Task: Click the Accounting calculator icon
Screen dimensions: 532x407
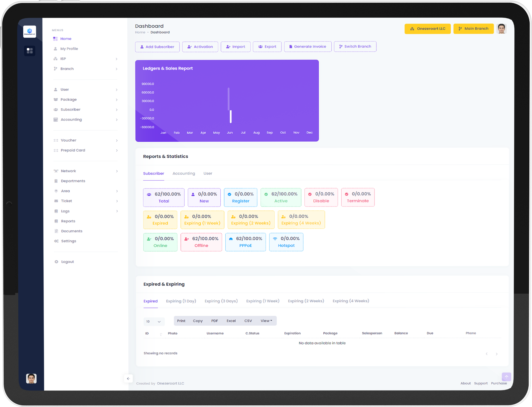Action: pyautogui.click(x=56, y=120)
